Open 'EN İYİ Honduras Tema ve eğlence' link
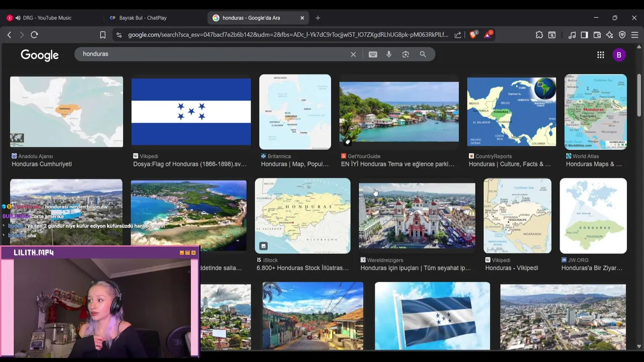644x362 pixels. tap(397, 164)
